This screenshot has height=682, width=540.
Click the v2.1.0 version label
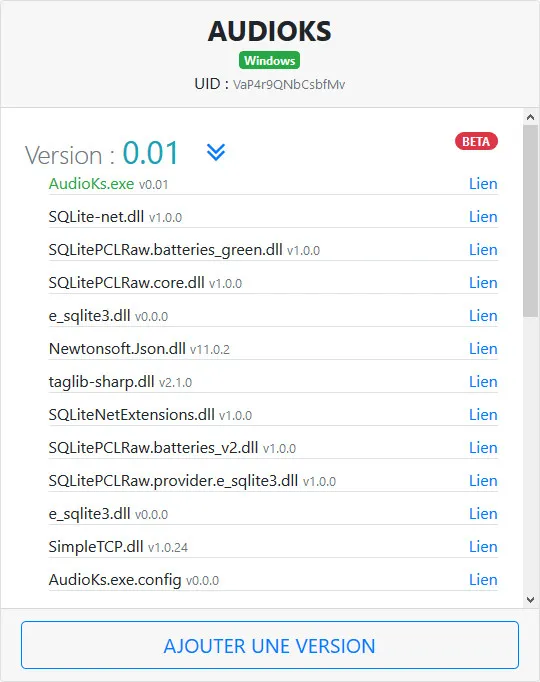[x=175, y=383]
